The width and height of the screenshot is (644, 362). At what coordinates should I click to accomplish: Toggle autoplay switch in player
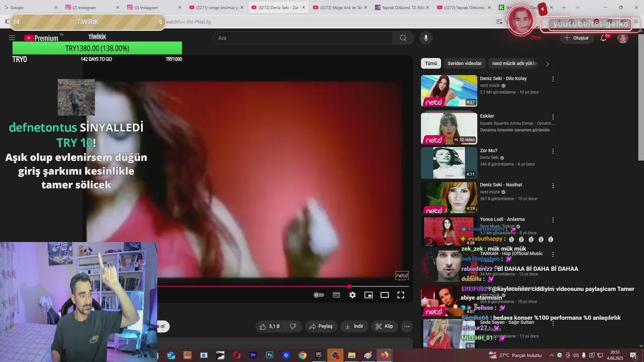click(x=319, y=295)
